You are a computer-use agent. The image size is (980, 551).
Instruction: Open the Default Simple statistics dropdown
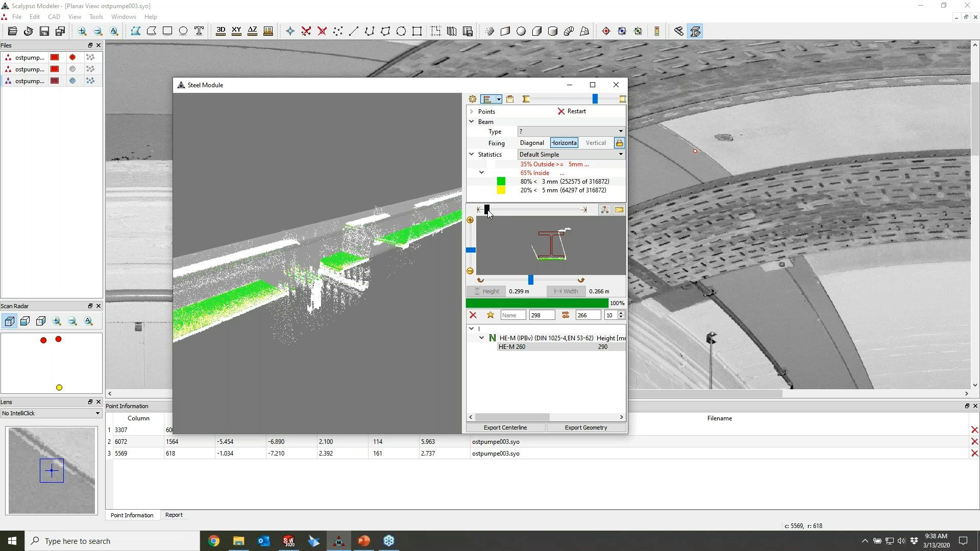pos(571,155)
